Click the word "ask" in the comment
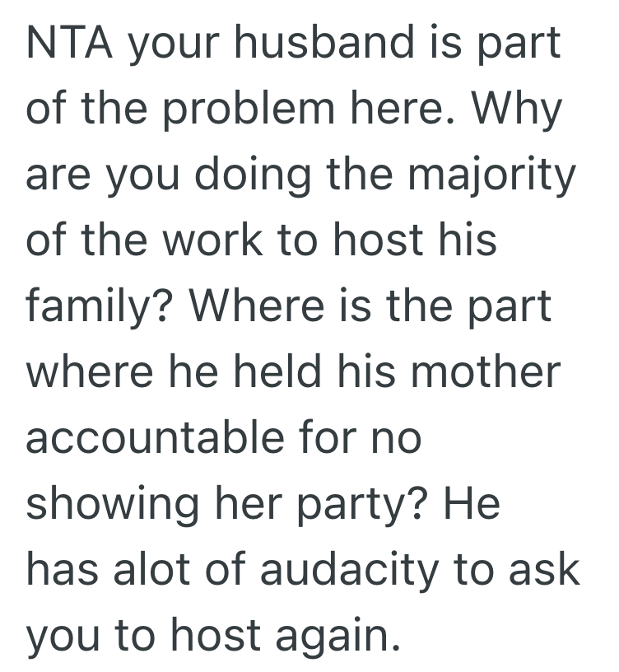The width and height of the screenshot is (619, 672). coord(549,569)
